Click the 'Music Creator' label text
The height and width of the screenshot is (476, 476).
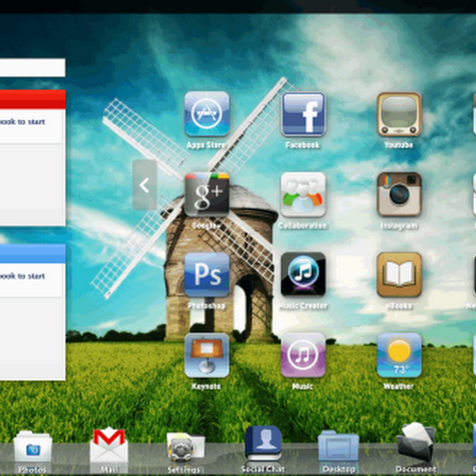[303, 306]
